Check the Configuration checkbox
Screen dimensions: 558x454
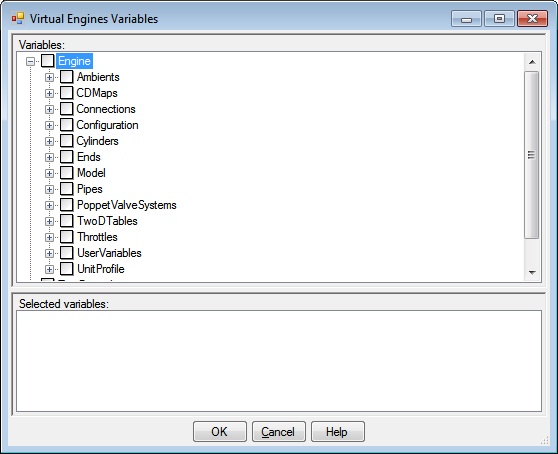pos(67,125)
